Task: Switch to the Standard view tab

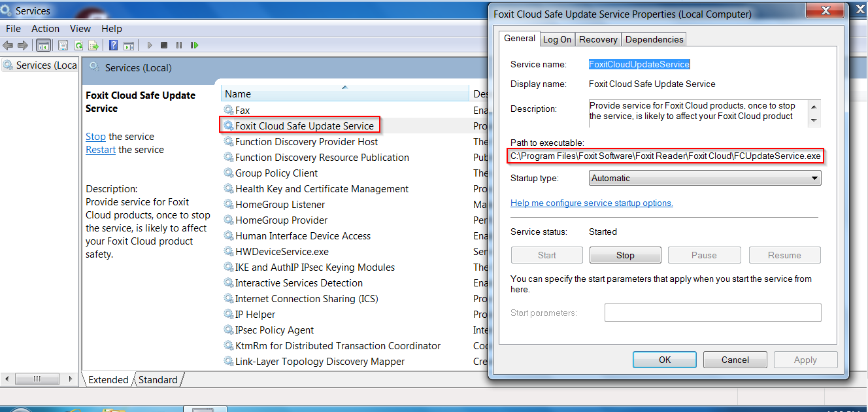Action: coord(158,380)
